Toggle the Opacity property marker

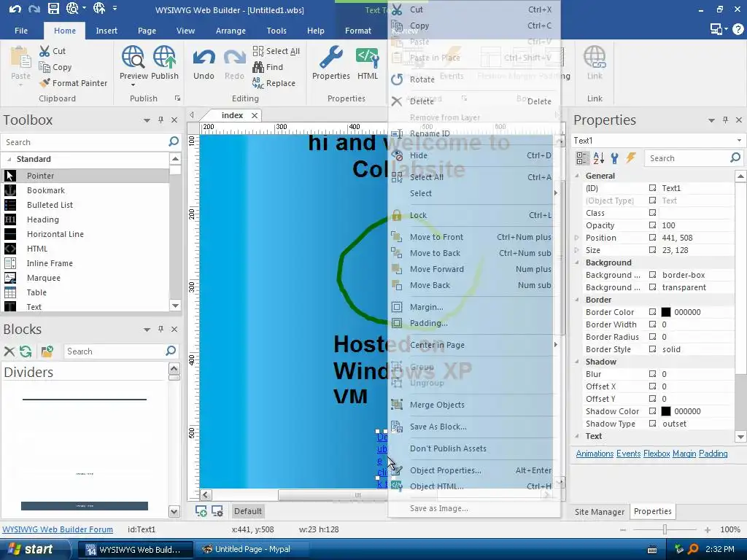[x=652, y=225]
